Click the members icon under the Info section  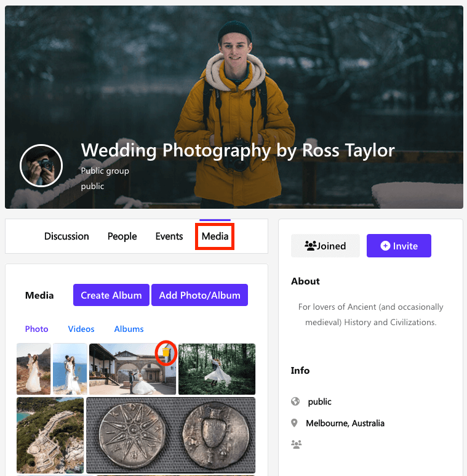click(297, 444)
